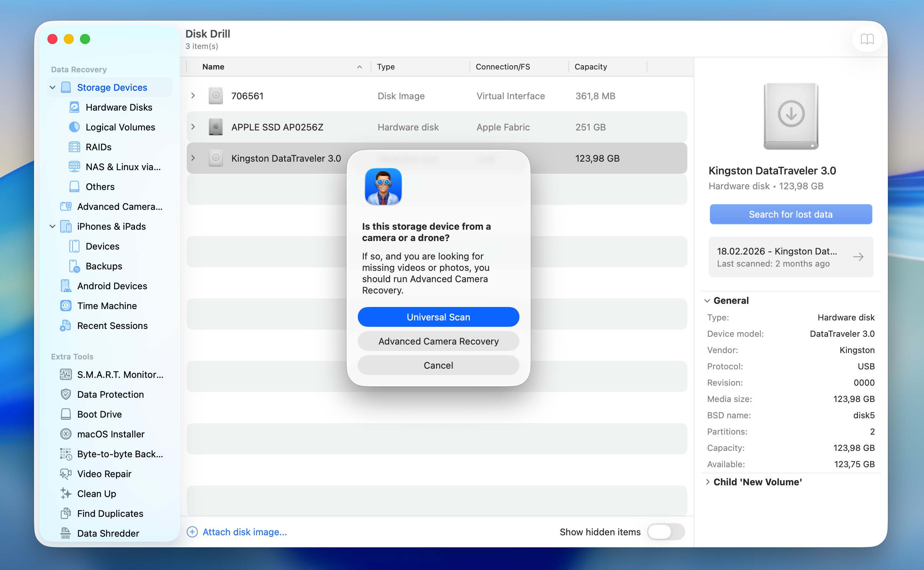The image size is (924, 570).
Task: Click the large Kingston drive thumbnail
Action: click(x=791, y=117)
